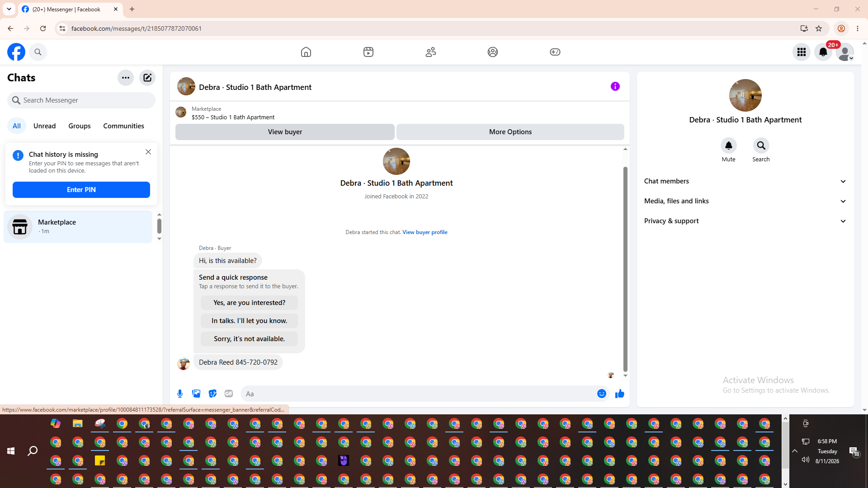Screen dimensions: 868x488
Task: Open the Groups icon in the top bar
Action: 493,52
